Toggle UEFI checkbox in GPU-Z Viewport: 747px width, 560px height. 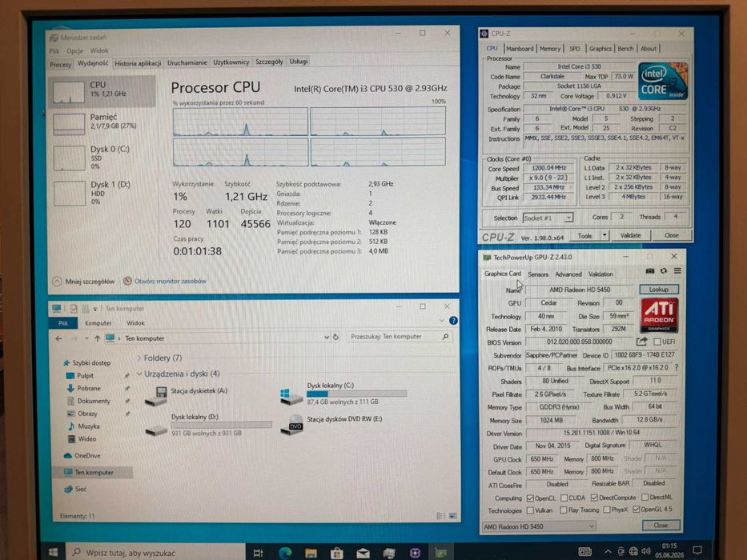pos(657,342)
